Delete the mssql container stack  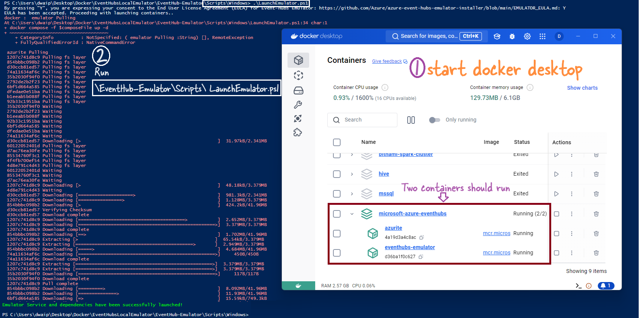pyautogui.click(x=596, y=194)
